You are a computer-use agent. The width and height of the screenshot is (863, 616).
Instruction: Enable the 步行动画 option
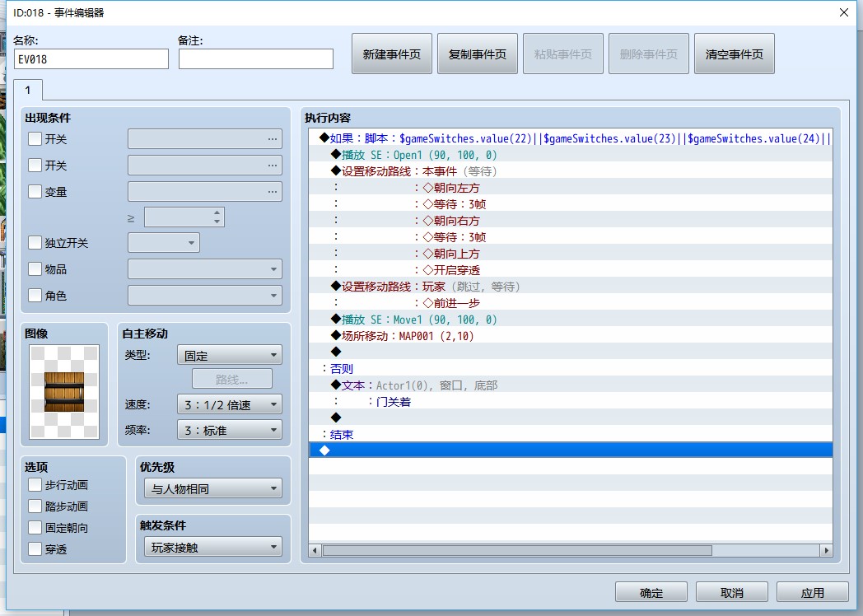pyautogui.click(x=35, y=484)
